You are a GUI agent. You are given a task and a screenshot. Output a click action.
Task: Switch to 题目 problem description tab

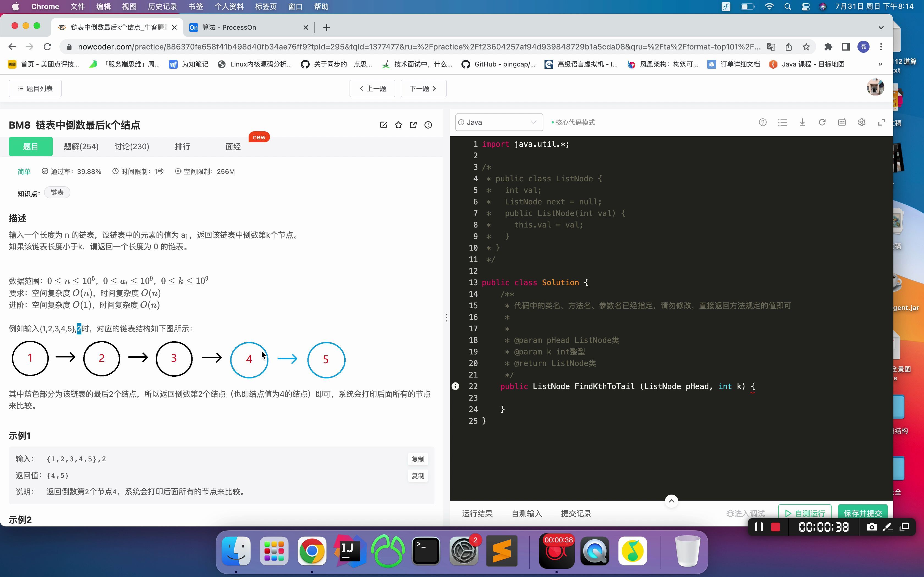[30, 146]
